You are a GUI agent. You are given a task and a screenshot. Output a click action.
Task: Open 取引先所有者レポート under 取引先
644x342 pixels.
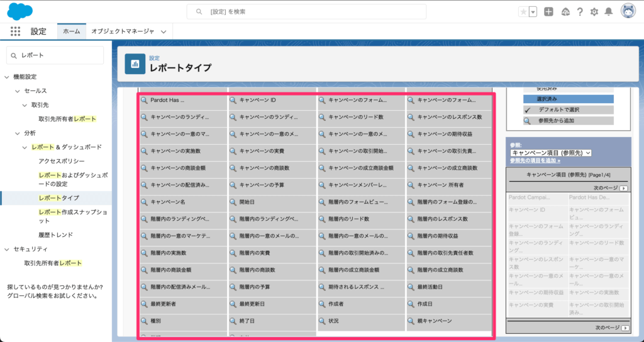coord(67,119)
